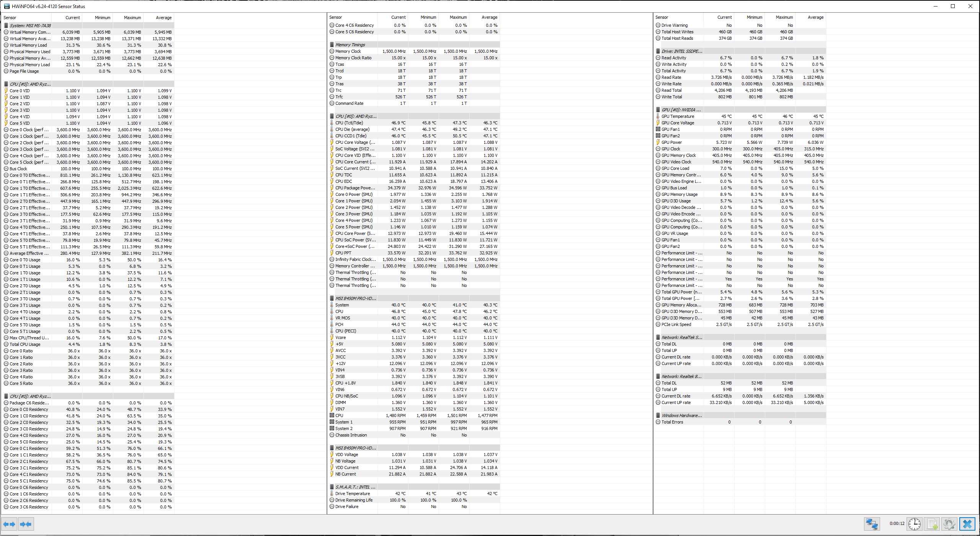The height and width of the screenshot is (536, 980).
Task: Reset timer using the clock icon
Action: (x=915, y=524)
